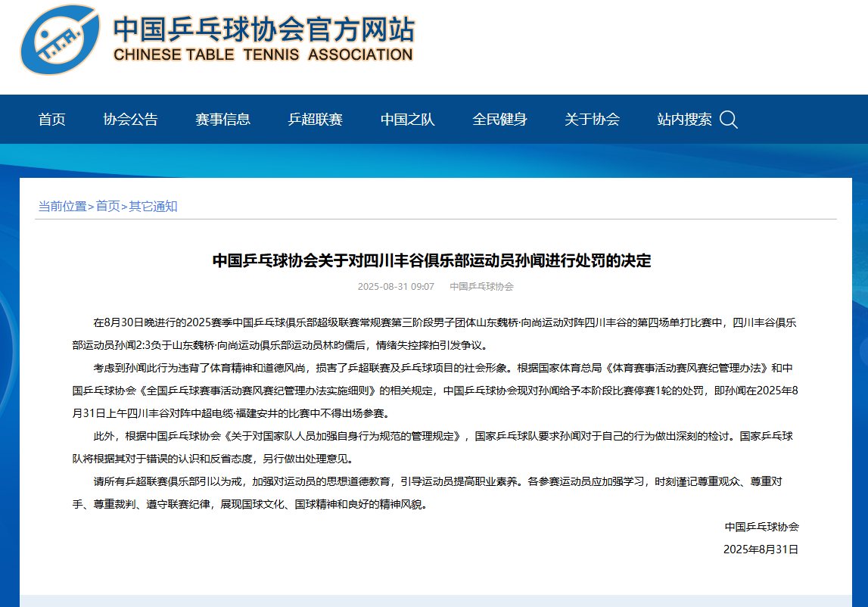Click the breadcrumb 其它通知 link
Screen dimensions: 868x607
coord(153,207)
